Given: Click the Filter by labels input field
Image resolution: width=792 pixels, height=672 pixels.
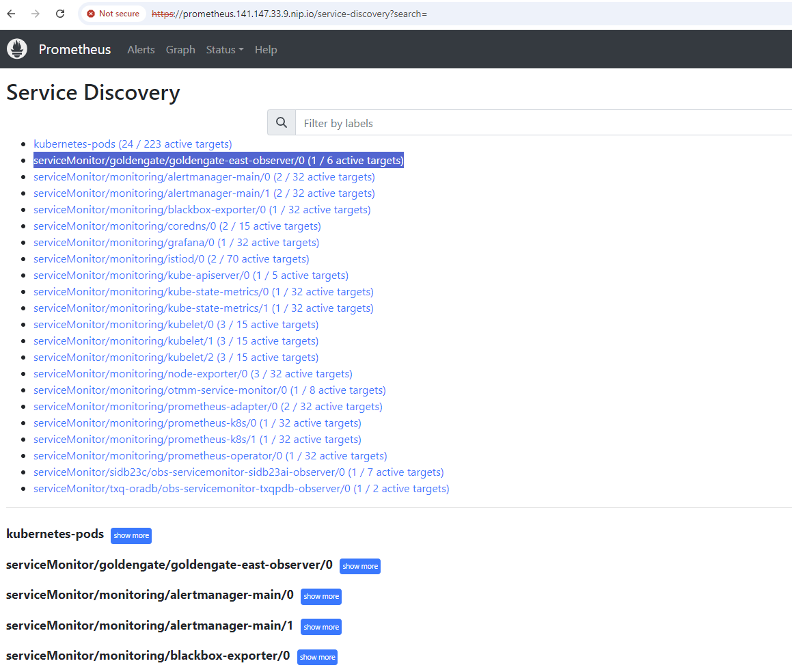Looking at the screenshot, I should point(410,123).
